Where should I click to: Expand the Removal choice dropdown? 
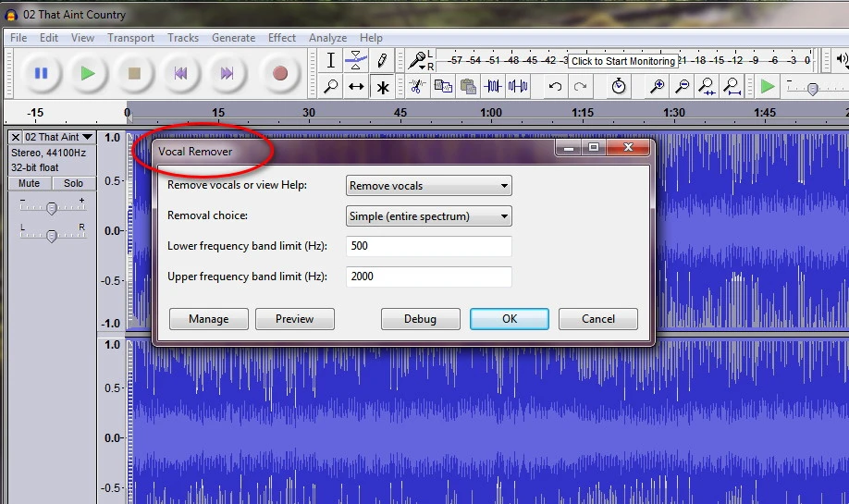click(428, 216)
